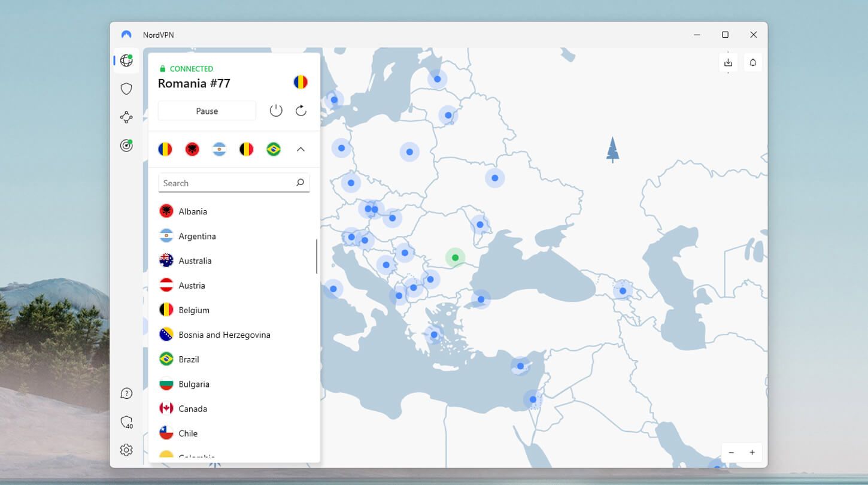Open Dark Web Monitor target icon
The image size is (868, 485).
[x=126, y=145]
